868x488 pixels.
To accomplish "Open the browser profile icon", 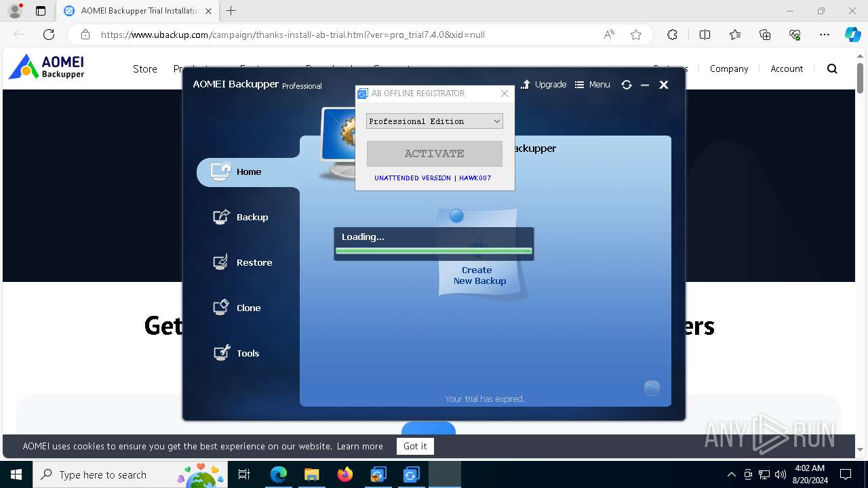I will (15, 11).
